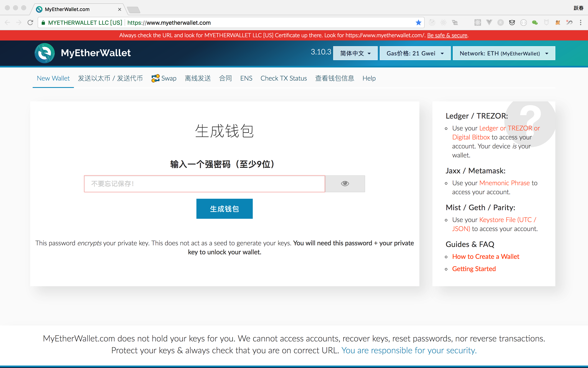The height and width of the screenshot is (368, 588).
Task: Click the 跃春 profile name
Action: click(579, 8)
